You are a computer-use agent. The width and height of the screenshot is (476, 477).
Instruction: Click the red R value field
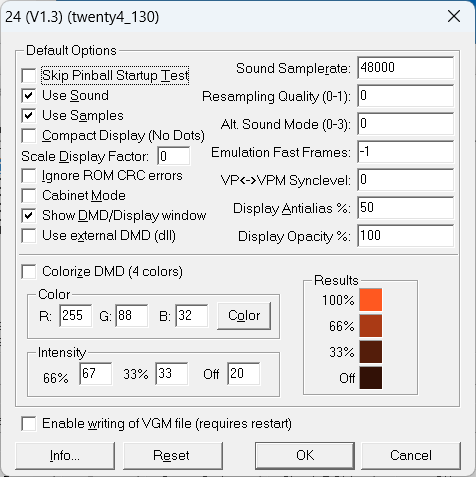pyautogui.click(x=76, y=316)
